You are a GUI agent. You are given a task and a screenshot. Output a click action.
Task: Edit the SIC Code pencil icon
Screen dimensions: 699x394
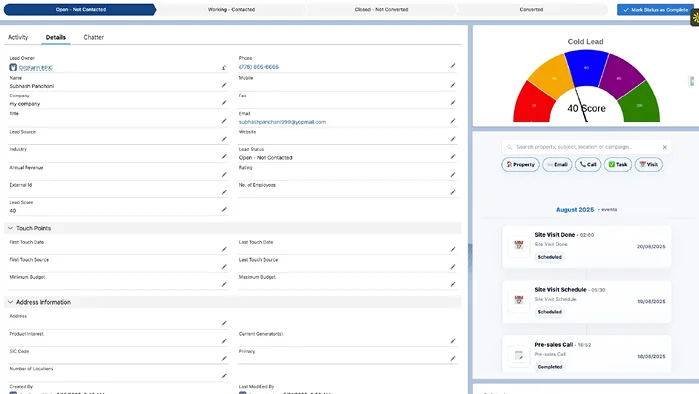coord(224,358)
